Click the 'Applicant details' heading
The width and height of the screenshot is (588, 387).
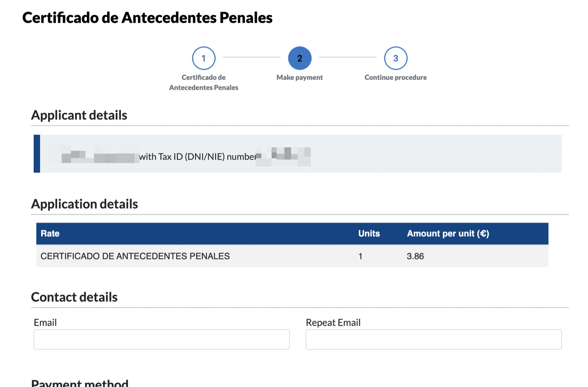click(79, 115)
